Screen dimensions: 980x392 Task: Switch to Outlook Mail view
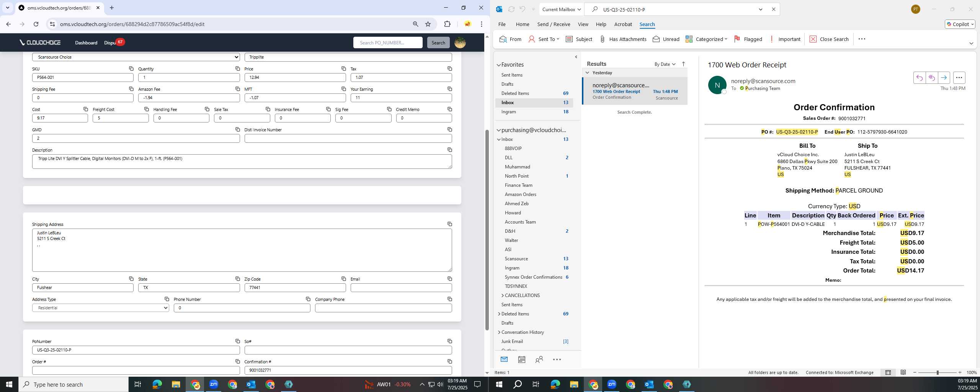pos(504,359)
